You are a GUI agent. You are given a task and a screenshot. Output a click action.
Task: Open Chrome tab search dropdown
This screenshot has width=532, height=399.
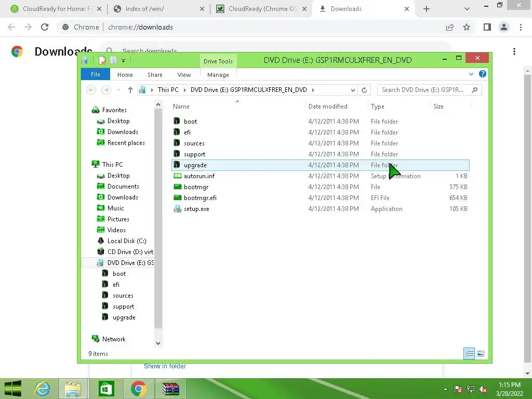[467, 9]
